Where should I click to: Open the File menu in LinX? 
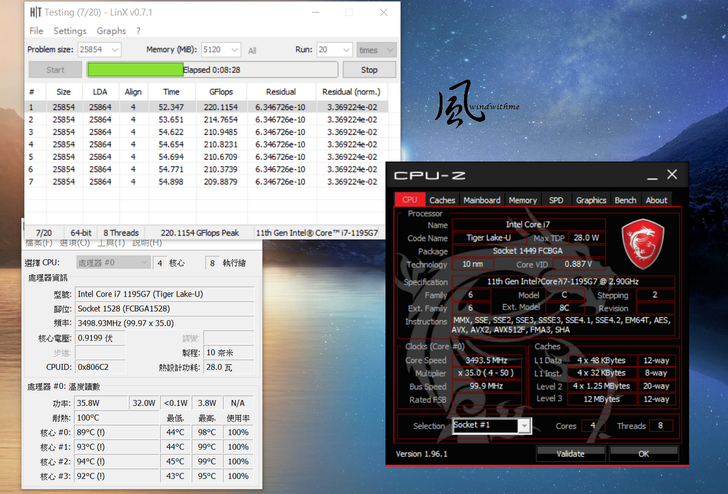(36, 31)
